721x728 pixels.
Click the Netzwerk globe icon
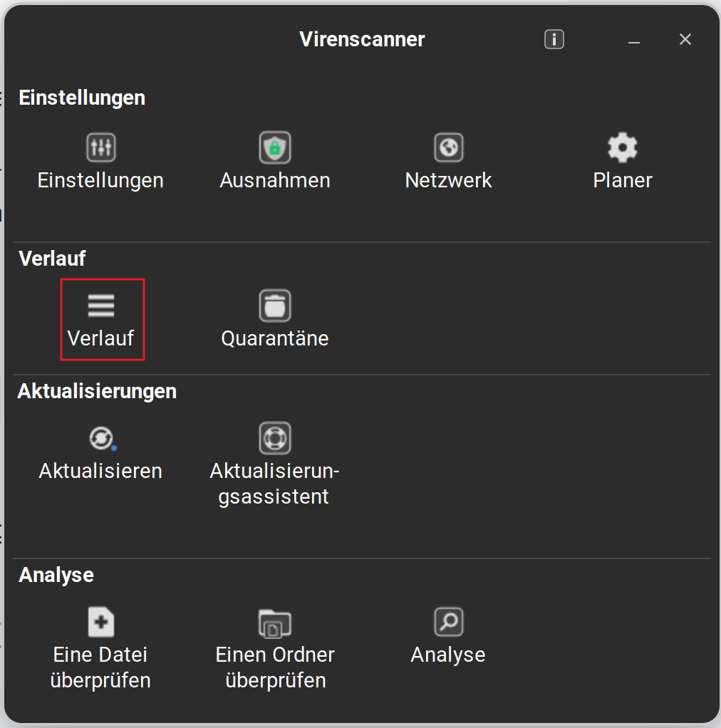pos(449,147)
